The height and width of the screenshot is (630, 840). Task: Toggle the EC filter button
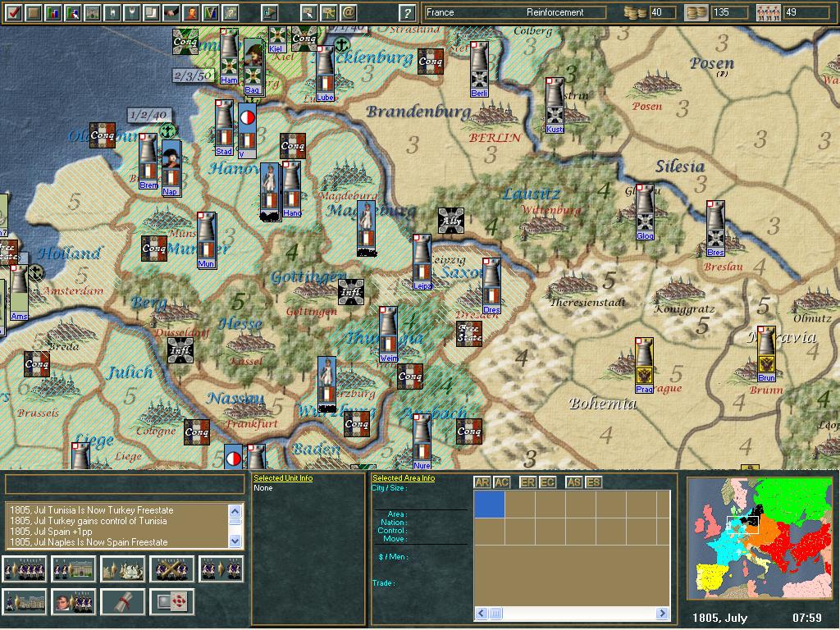(547, 482)
